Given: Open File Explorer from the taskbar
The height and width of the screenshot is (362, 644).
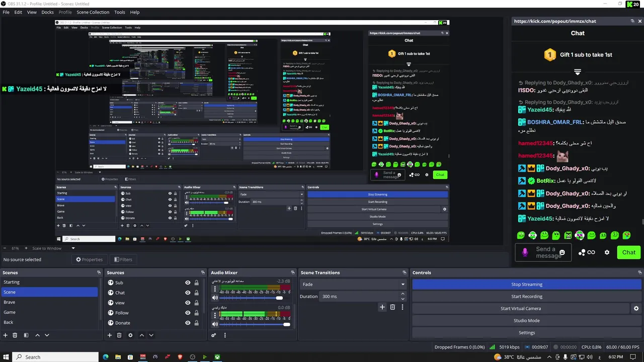Looking at the screenshot, I should (118, 357).
